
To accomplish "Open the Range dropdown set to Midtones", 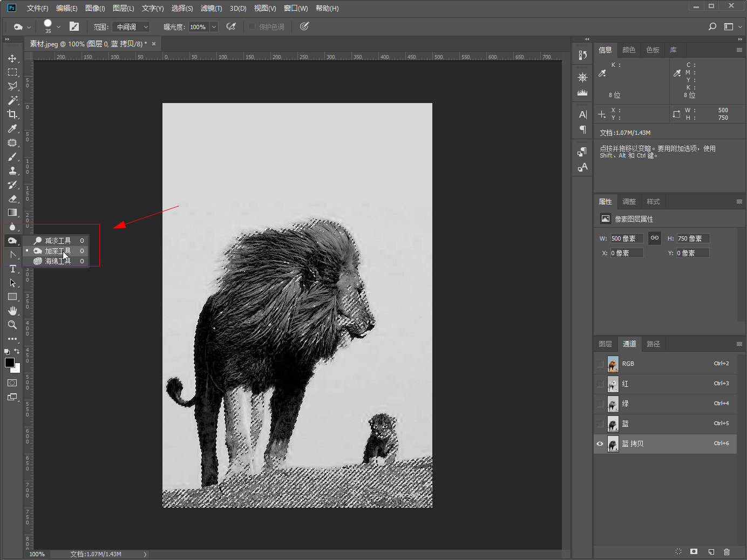I will pos(132,26).
